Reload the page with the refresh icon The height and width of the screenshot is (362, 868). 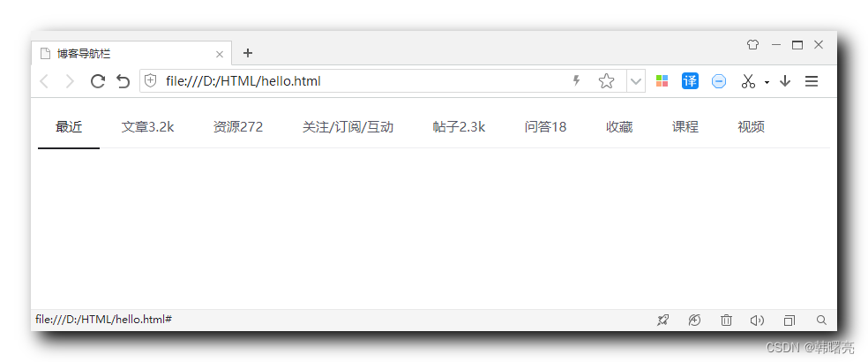click(x=97, y=81)
